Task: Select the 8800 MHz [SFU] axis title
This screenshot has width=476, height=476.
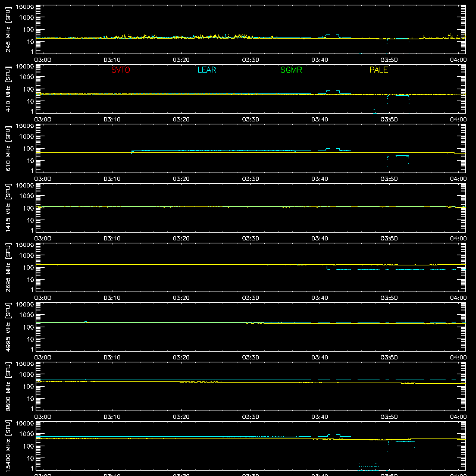Action: pyautogui.click(x=8, y=386)
